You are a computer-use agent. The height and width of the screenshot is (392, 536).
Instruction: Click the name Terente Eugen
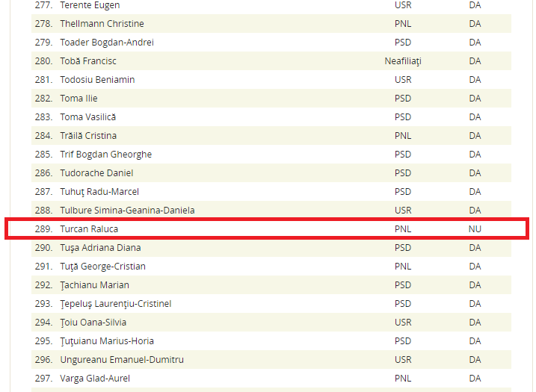tap(89, 5)
